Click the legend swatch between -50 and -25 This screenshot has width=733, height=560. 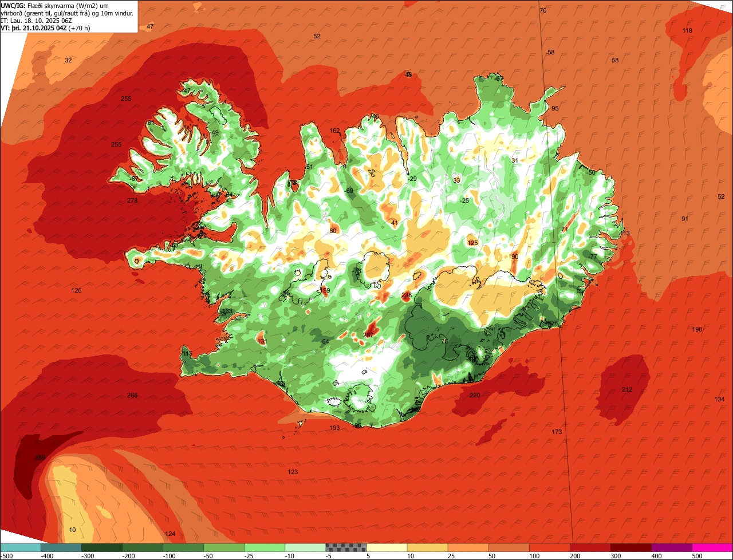(x=224, y=547)
